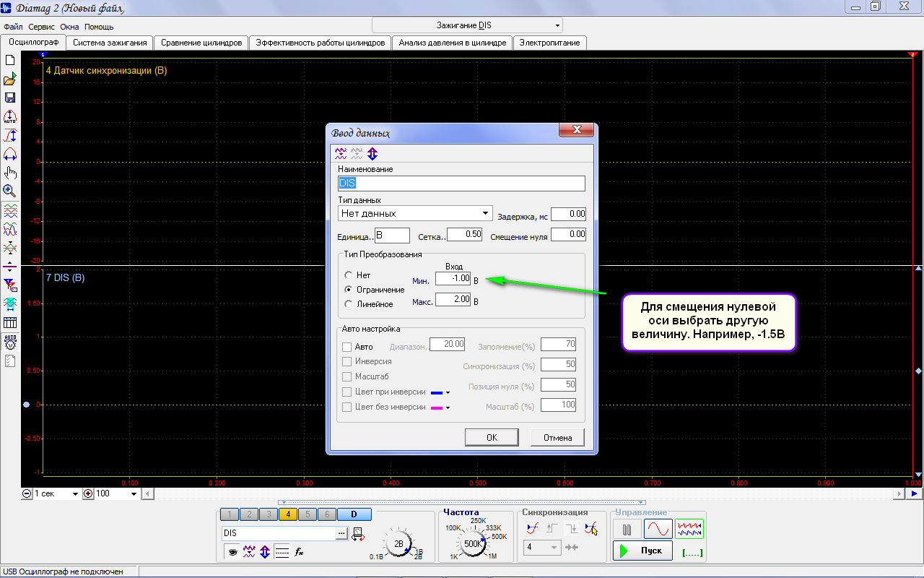Click the vertical arrows icon in channel panel
This screenshot has width=924, height=578.
(265, 551)
